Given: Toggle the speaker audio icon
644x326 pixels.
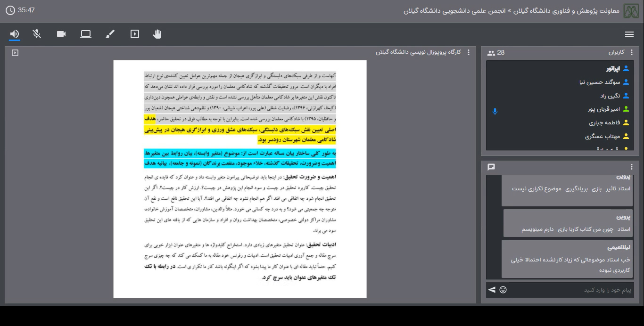Looking at the screenshot, I should pos(15,34).
